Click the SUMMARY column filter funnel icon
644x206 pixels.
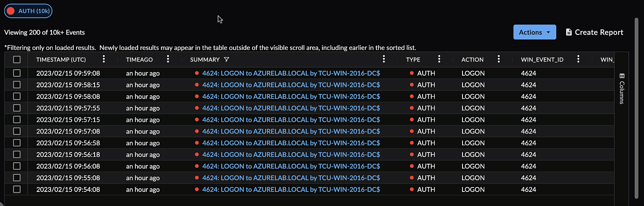tap(227, 60)
